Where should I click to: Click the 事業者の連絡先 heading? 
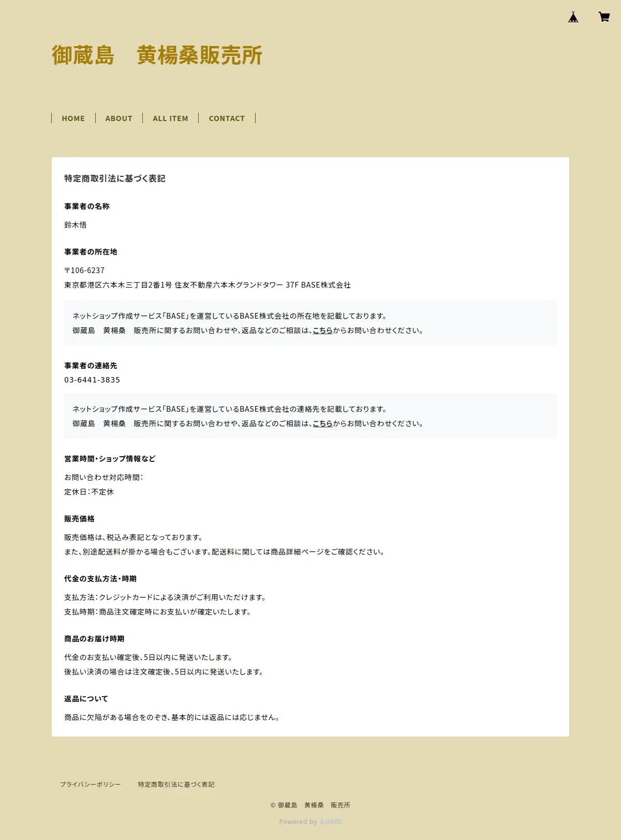[x=91, y=366]
